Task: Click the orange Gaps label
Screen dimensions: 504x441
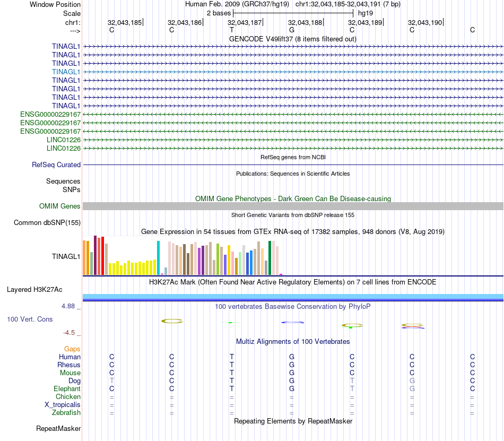Action: tap(72, 349)
